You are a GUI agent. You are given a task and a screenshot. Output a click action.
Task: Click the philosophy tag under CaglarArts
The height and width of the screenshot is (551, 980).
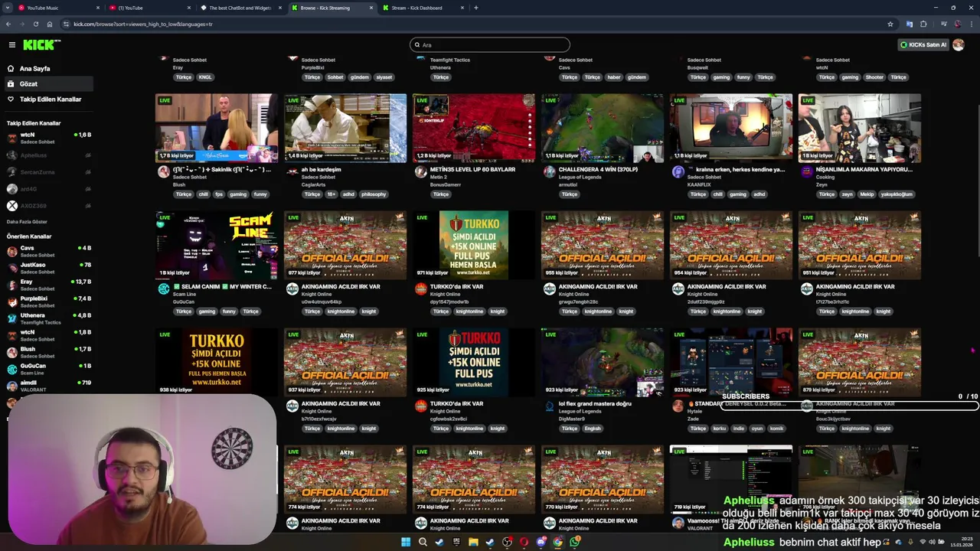coord(374,194)
